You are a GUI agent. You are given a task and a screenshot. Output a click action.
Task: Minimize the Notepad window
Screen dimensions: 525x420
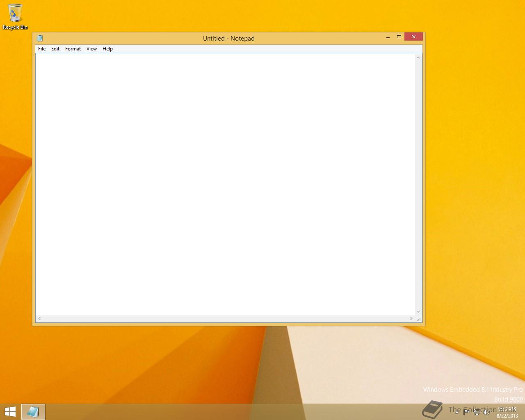(388, 37)
